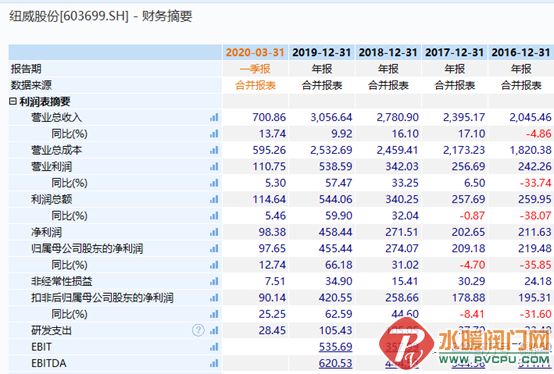
Task: Select the 2017-12-31 column header
Action: pos(454,53)
